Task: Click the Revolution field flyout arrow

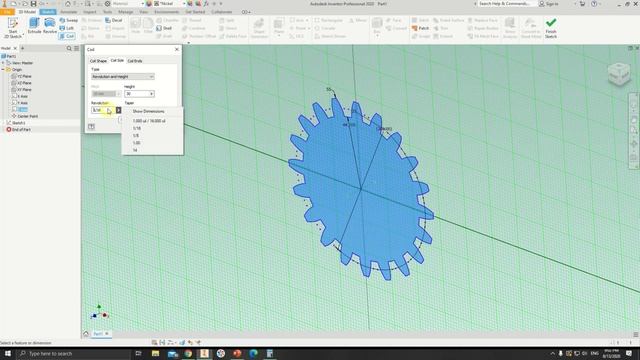Action: click(x=118, y=110)
